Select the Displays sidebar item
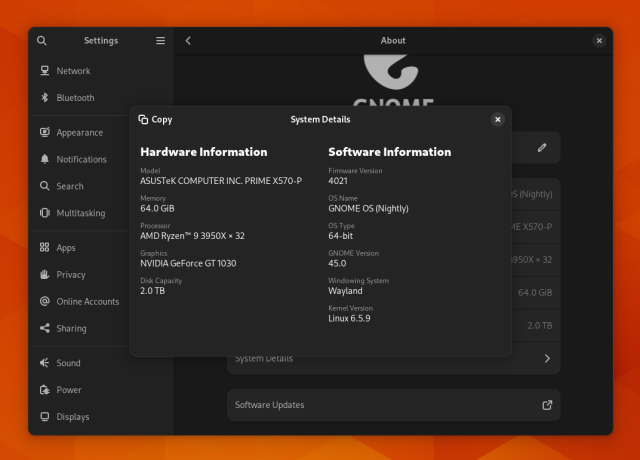The image size is (640, 460). 101,417
